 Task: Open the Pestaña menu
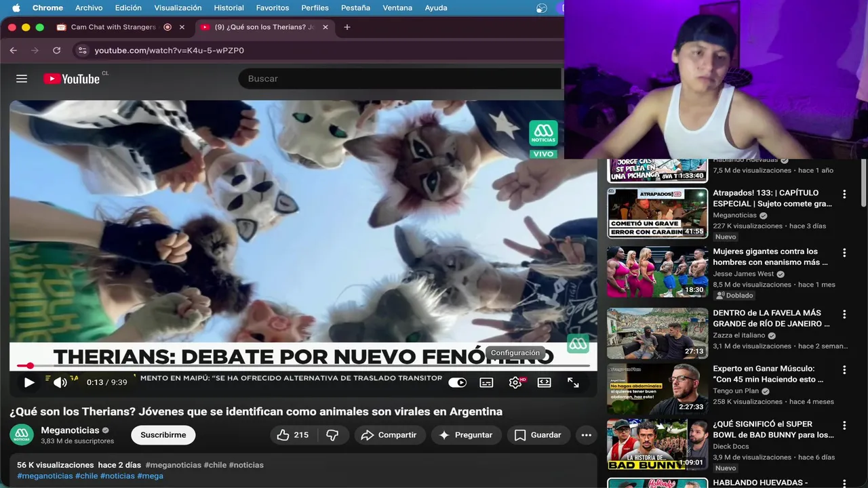click(355, 7)
